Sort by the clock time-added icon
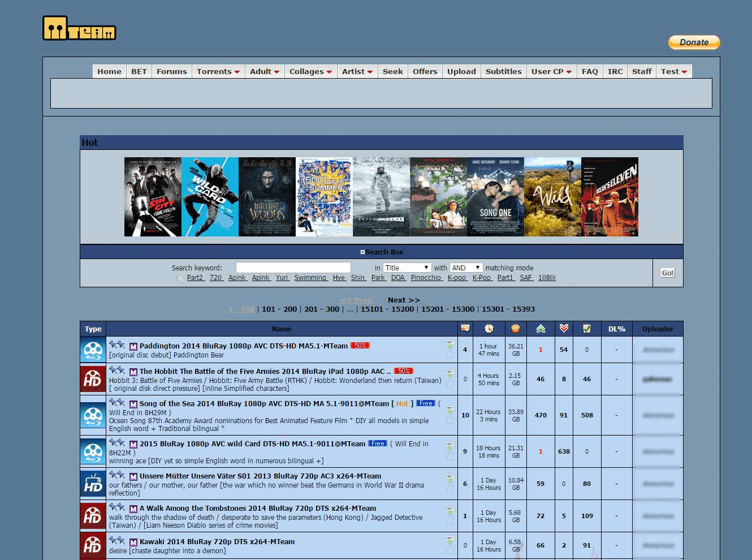This screenshot has height=560, width=752. click(489, 329)
